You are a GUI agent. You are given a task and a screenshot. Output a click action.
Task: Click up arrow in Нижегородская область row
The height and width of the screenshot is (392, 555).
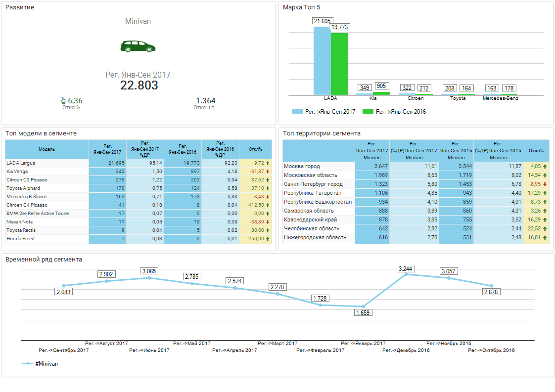[x=545, y=237]
